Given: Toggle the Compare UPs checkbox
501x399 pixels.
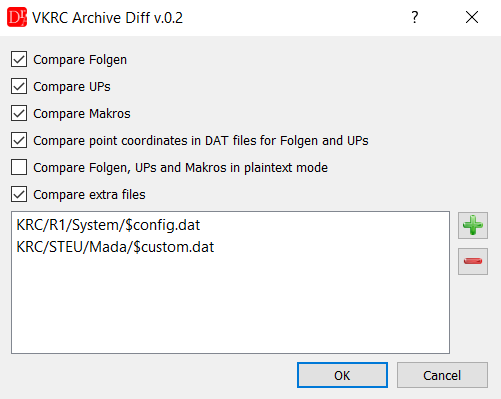Looking at the screenshot, I should click(x=19, y=86).
